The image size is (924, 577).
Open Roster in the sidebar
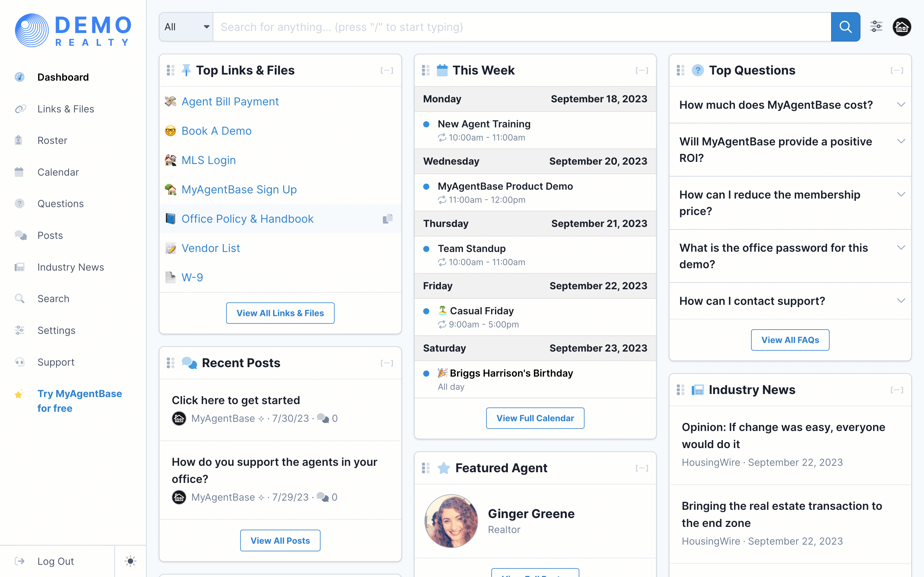pos(52,141)
